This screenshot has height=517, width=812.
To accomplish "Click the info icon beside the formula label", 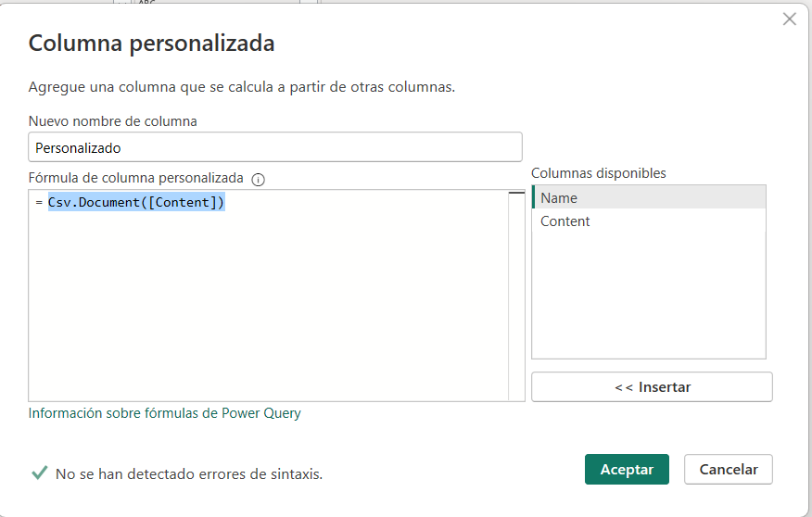I will pyautogui.click(x=259, y=179).
